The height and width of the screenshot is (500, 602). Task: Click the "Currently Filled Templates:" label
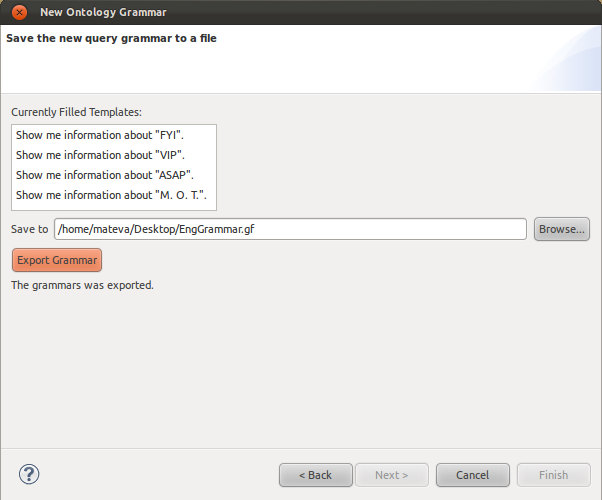(x=76, y=112)
